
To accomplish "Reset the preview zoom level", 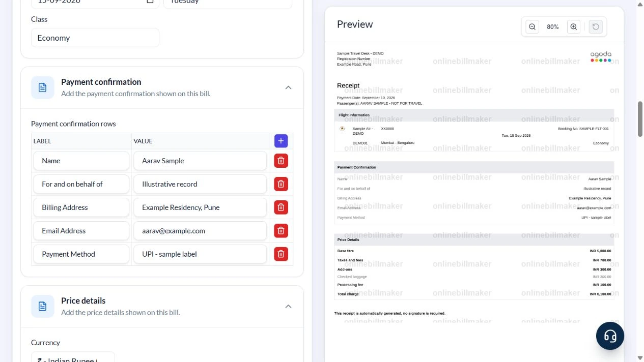I will [596, 27].
